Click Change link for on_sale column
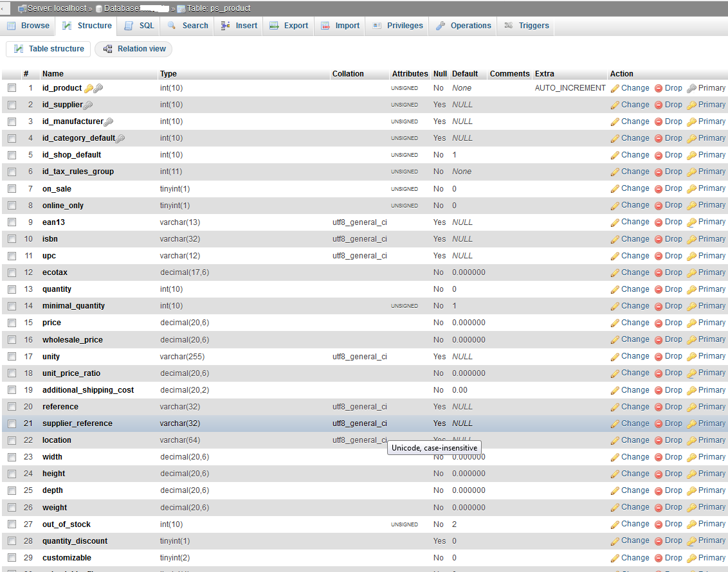728x572 pixels. [635, 188]
